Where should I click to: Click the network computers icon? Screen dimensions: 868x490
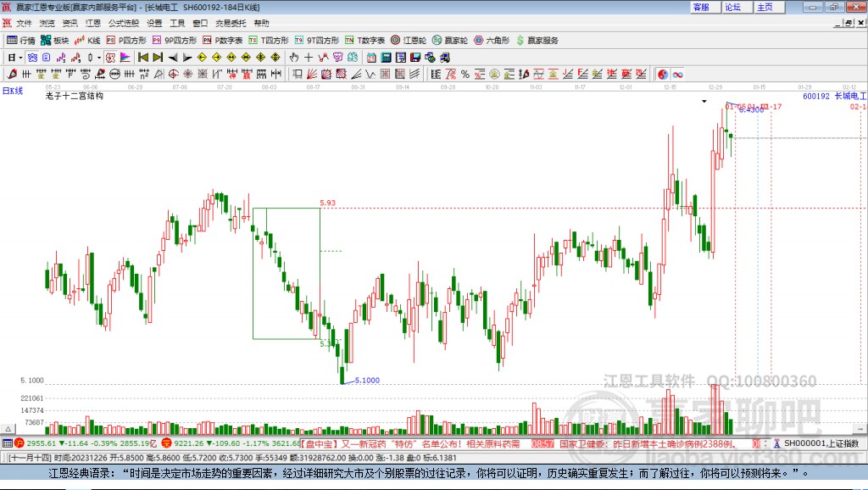443,58
